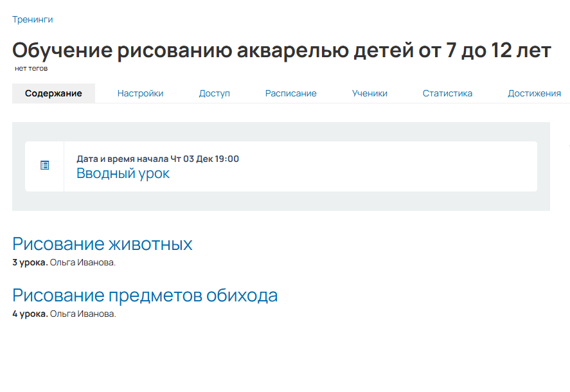
Task: Click the training title heading
Action: pos(281,50)
